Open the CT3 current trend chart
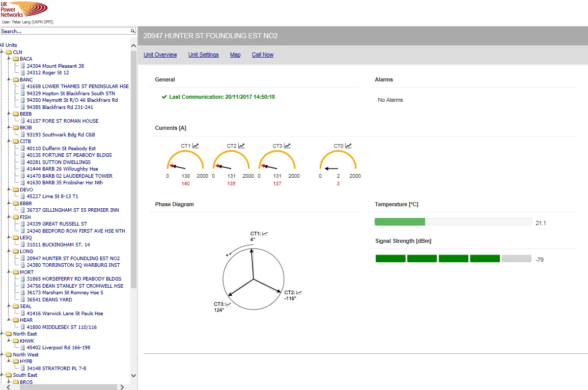Image resolution: width=588 pixels, height=390 pixels. pyautogui.click(x=287, y=145)
